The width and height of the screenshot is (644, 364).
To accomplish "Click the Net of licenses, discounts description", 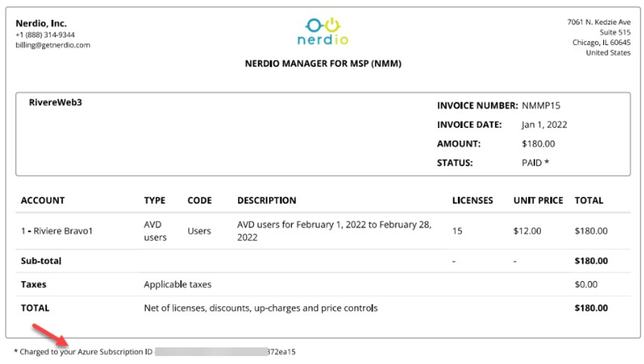I will click(260, 308).
